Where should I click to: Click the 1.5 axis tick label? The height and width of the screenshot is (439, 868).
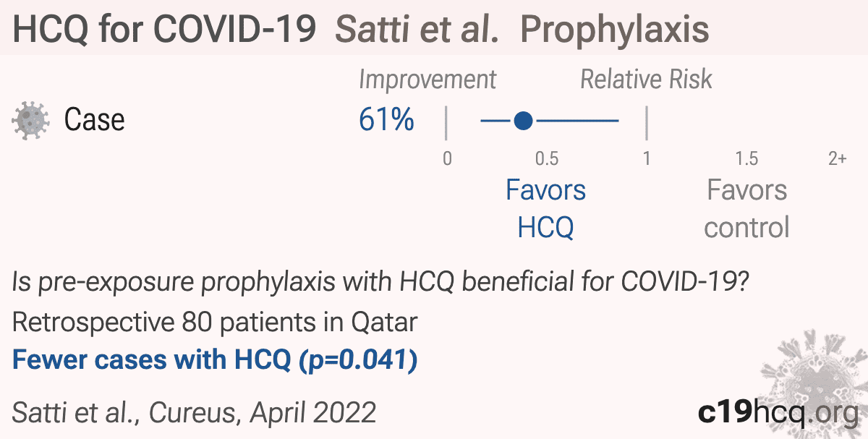(746, 158)
